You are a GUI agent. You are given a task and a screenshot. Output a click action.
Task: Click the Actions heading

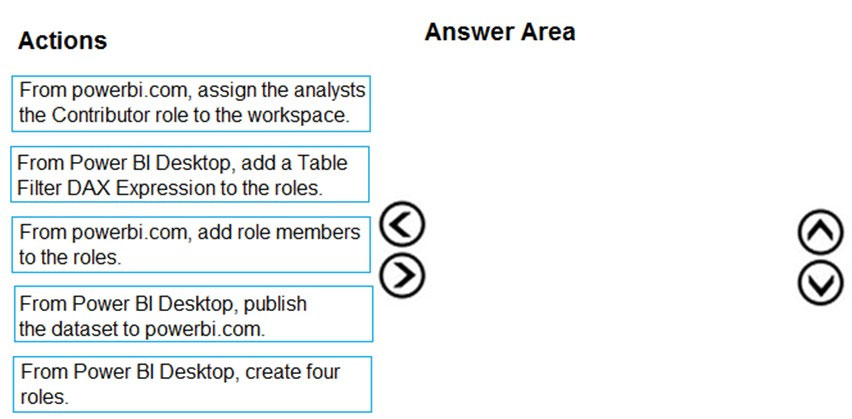(62, 41)
